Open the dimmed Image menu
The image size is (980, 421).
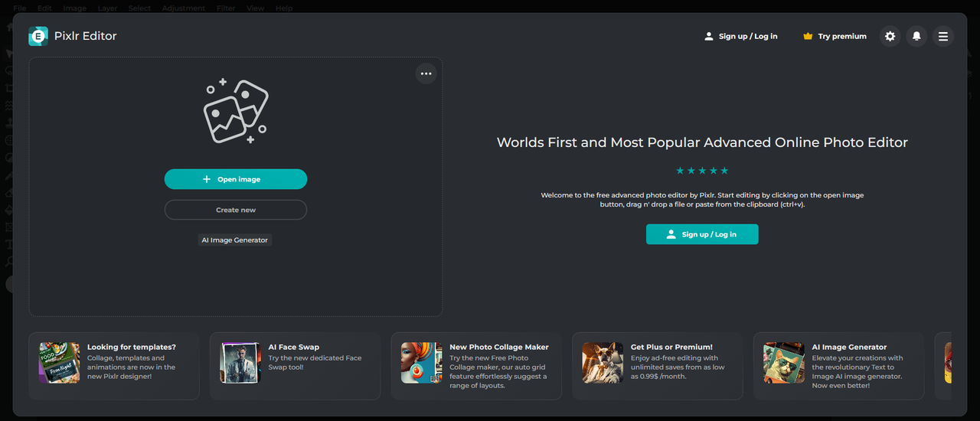pos(74,8)
